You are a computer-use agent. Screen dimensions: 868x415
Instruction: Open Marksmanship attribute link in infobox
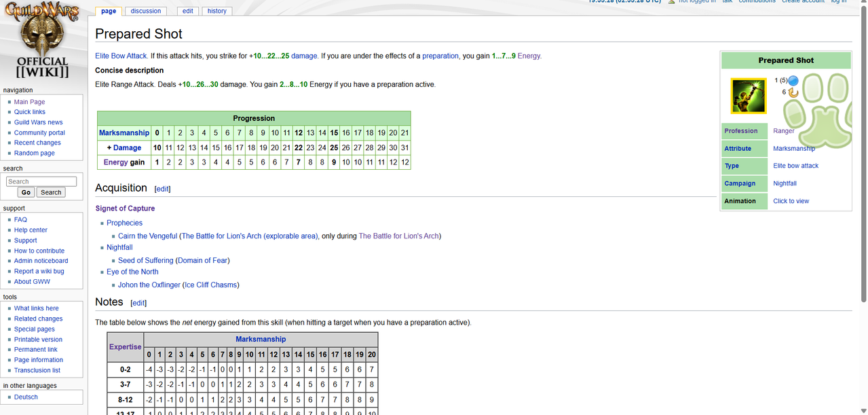pos(794,148)
